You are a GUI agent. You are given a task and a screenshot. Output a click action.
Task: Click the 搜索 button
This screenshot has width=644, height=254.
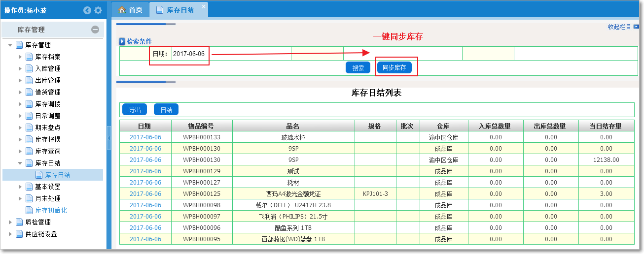358,68
